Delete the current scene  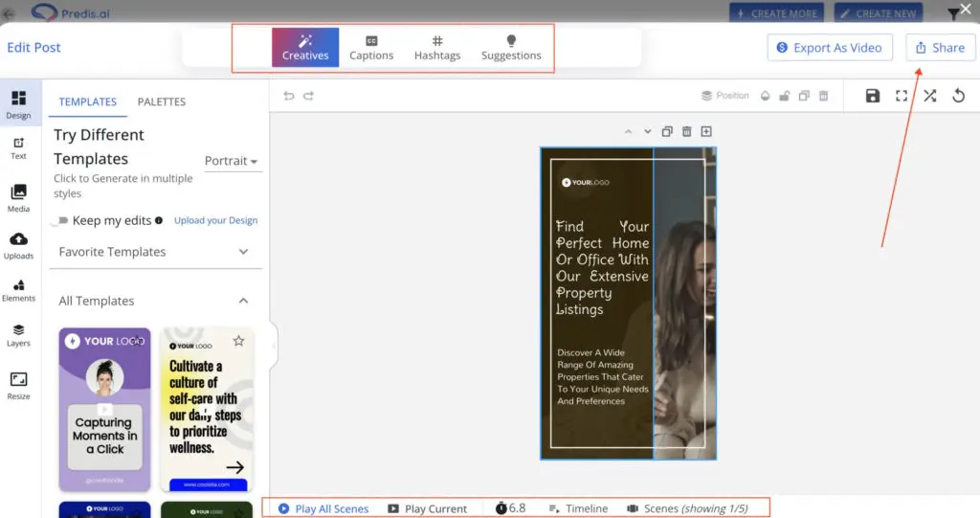(x=687, y=131)
